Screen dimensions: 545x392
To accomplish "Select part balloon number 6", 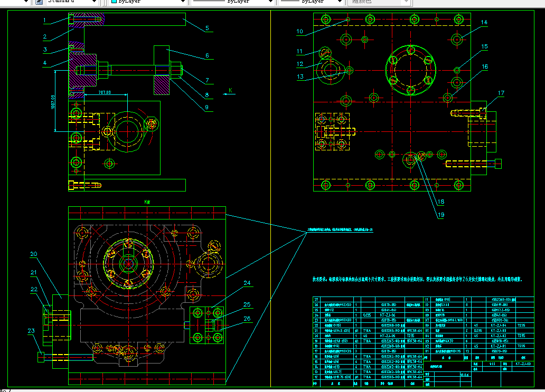I will [x=207, y=55].
